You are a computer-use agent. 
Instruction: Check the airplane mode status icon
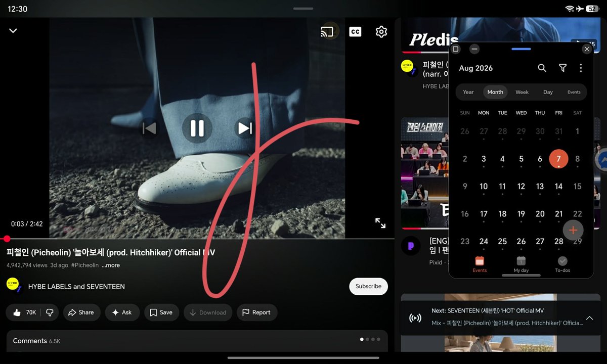click(x=580, y=9)
